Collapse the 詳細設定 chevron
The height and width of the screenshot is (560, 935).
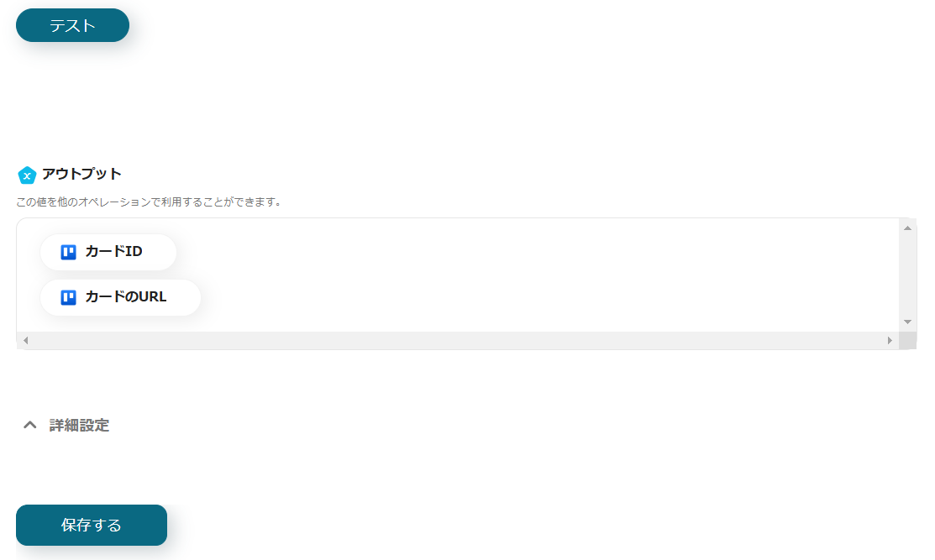coord(29,425)
